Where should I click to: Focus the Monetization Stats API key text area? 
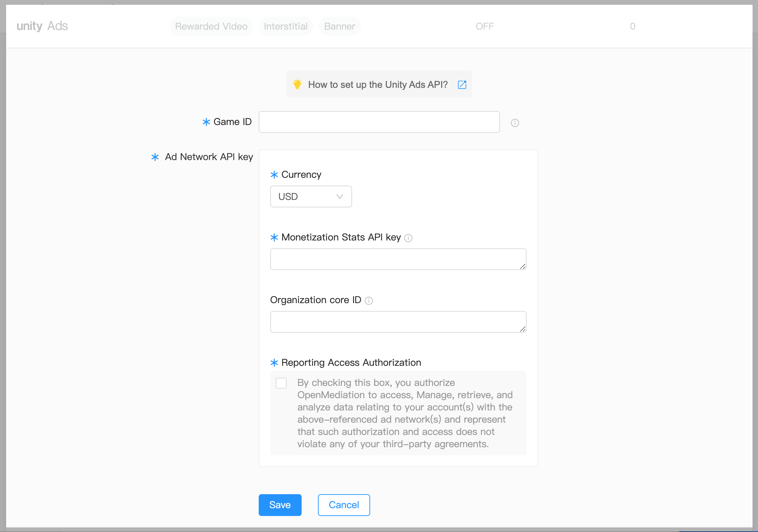pos(398,259)
